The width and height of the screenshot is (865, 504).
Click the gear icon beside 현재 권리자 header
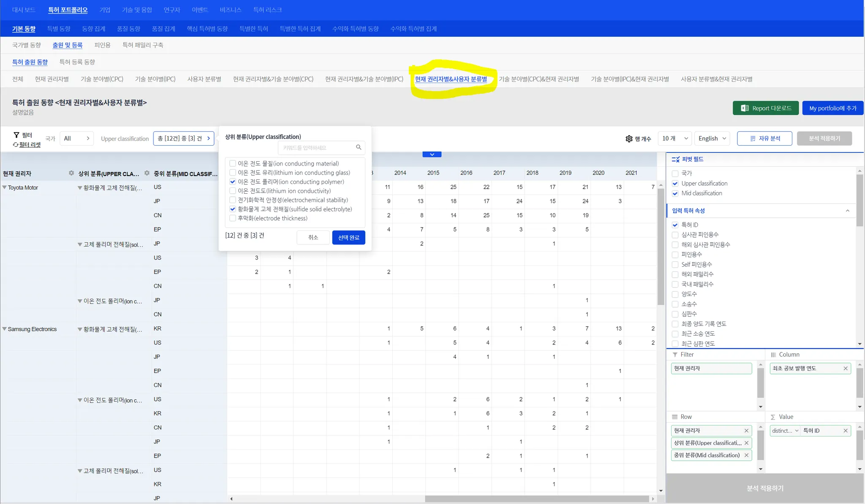(x=71, y=173)
